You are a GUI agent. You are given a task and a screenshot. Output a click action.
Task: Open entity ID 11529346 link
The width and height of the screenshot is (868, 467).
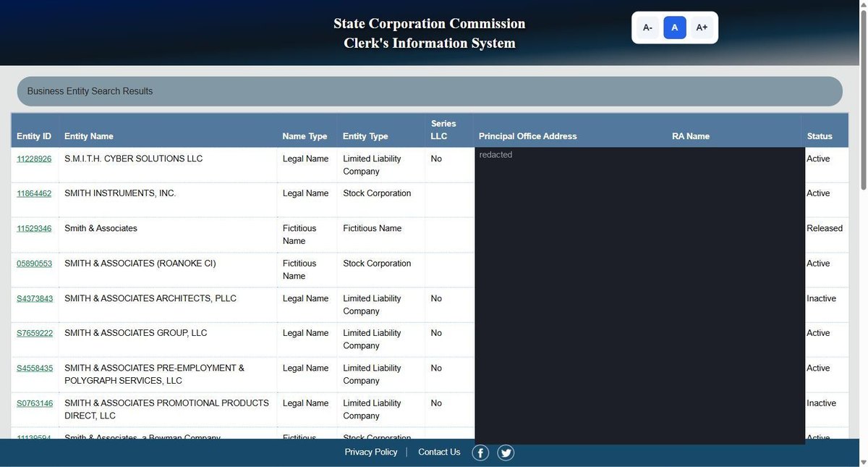tap(35, 228)
